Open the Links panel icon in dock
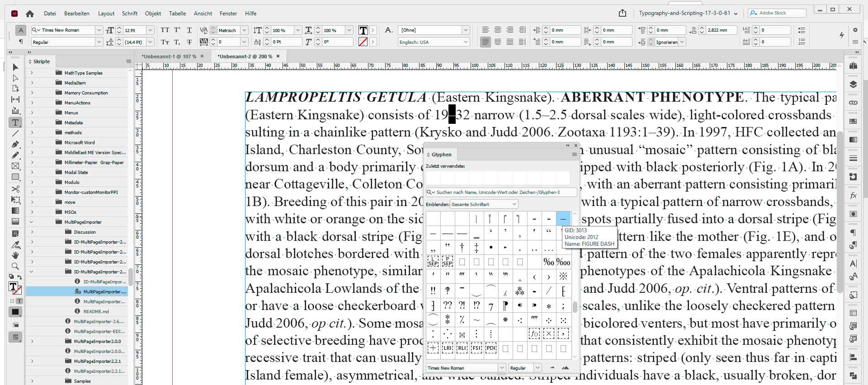Screen dimensions: 868x385 coord(853,103)
